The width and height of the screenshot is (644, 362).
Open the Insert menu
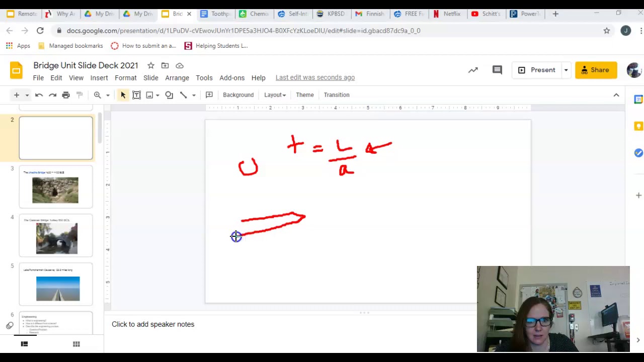click(99, 78)
